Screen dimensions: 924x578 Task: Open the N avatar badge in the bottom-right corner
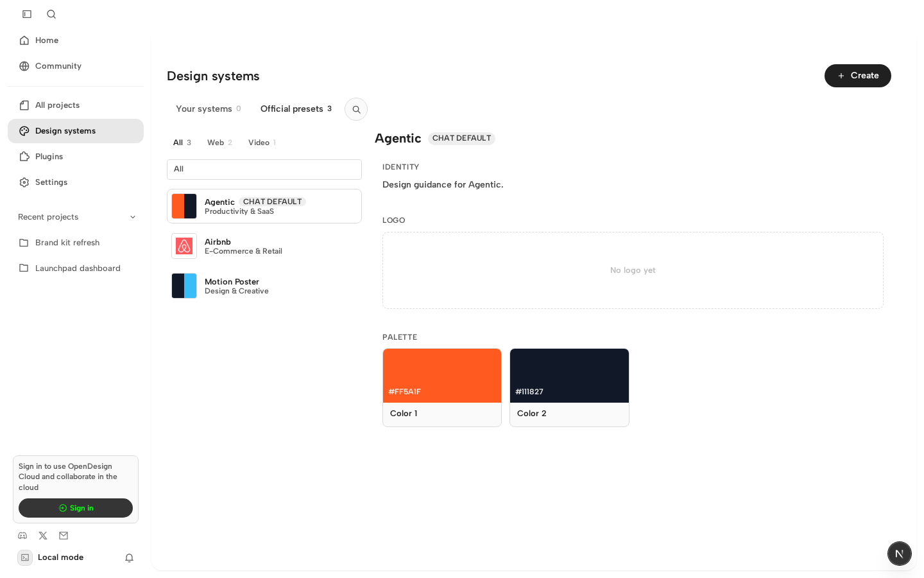point(900,554)
